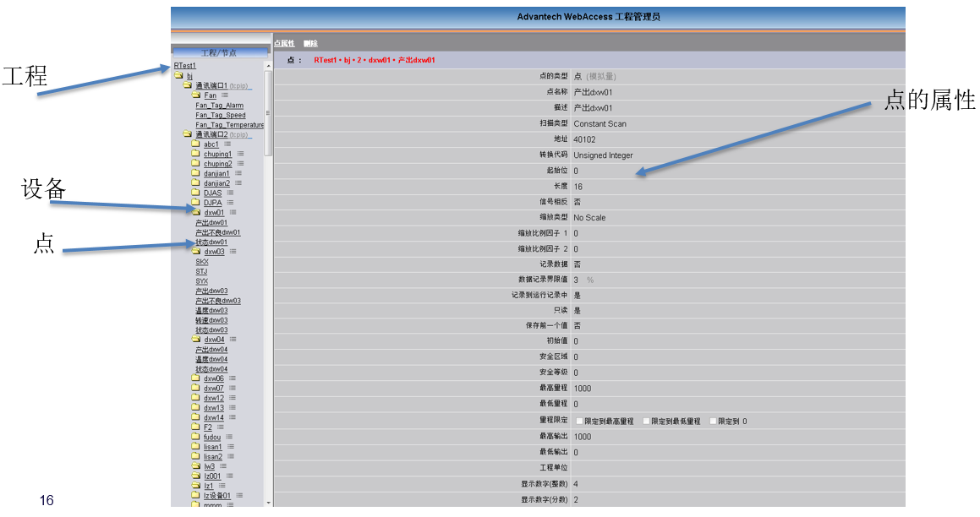
Task: Click the Unsigned Integer conversion value
Action: click(603, 155)
